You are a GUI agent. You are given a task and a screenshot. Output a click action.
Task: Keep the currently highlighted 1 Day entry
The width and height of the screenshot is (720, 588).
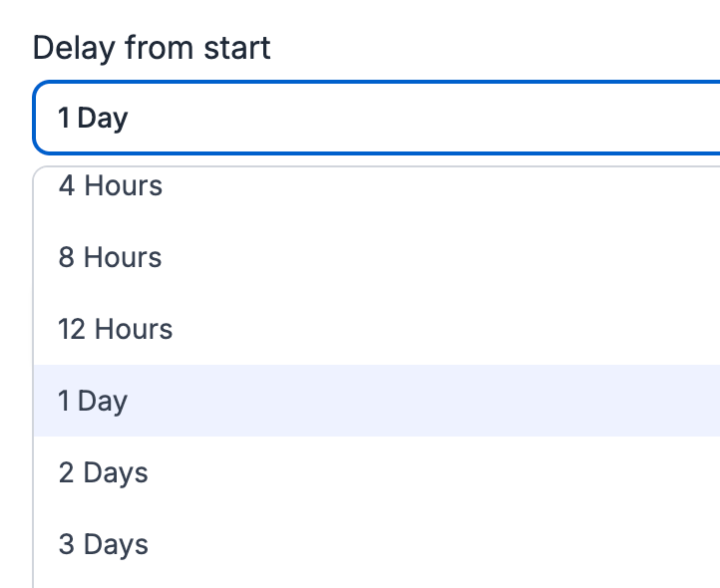pyautogui.click(x=377, y=401)
